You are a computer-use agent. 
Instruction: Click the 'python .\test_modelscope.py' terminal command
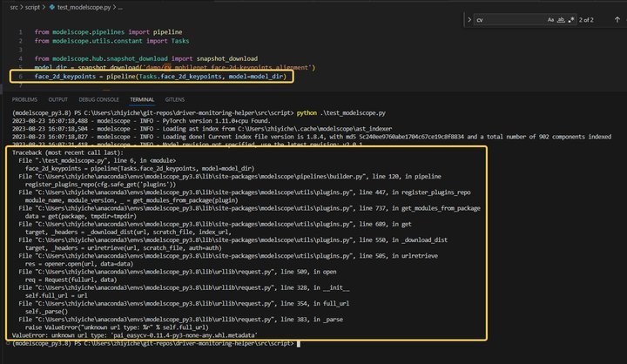[x=341, y=113]
